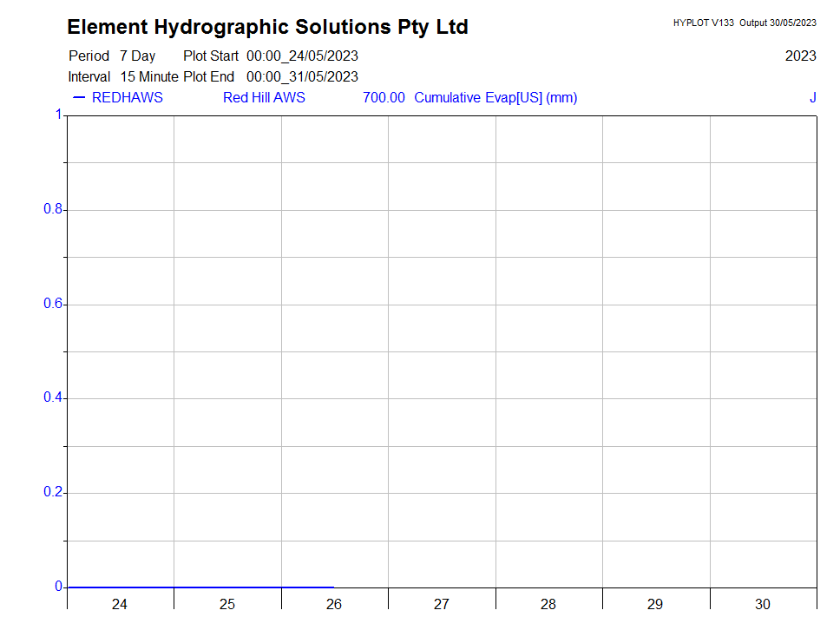Select the Interval 15 Minute label
Image resolution: width=840 pixels, height=630 pixels.
click(x=122, y=76)
